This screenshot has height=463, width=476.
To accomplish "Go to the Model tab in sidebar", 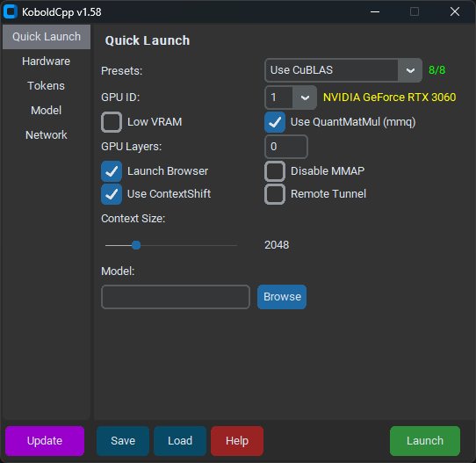I will [x=47, y=111].
